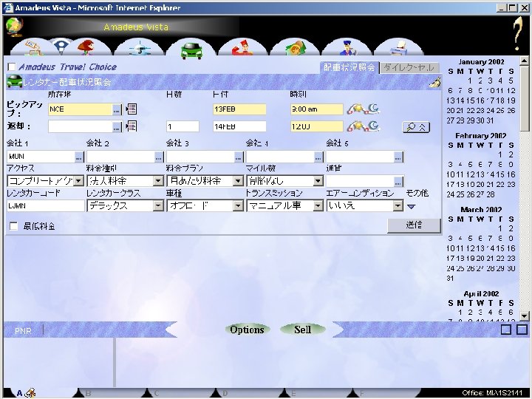Click the return date field 14FEB
The image size is (532, 399).
[x=239, y=126]
